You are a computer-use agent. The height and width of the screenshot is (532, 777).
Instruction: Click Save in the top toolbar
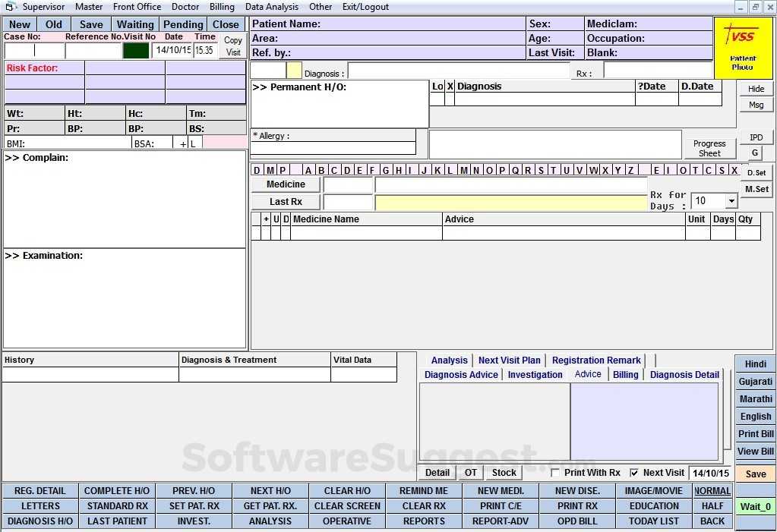[x=90, y=24]
